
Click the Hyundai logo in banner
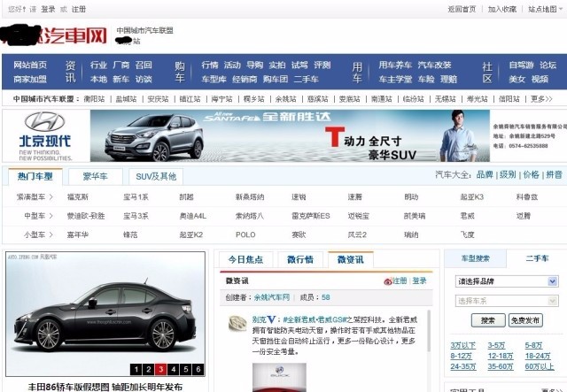(x=45, y=122)
